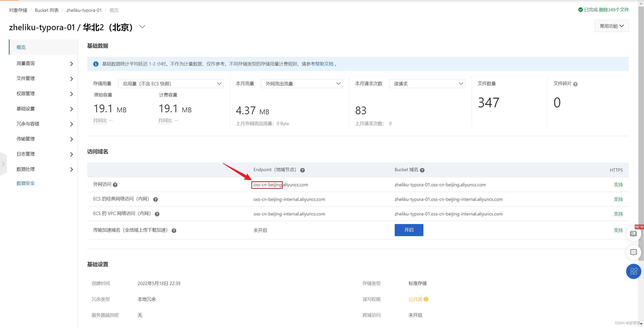Click help icon next to 文件碎片
The width and height of the screenshot is (644, 327).
(575, 84)
